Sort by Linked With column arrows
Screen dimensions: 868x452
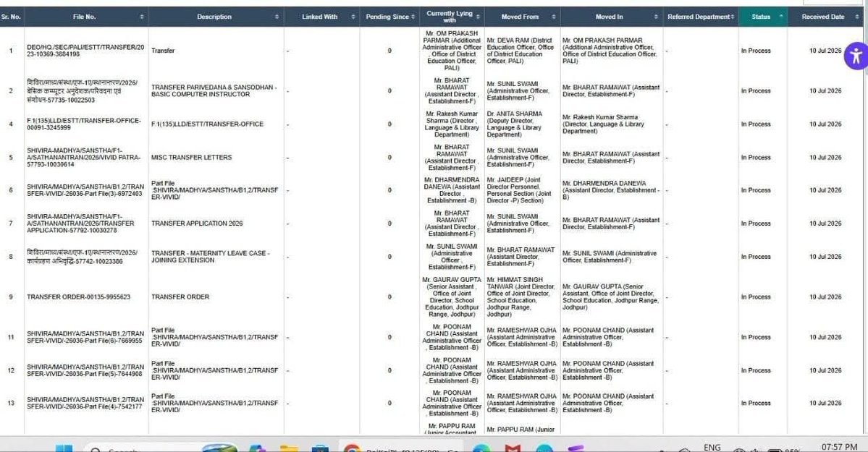(353, 17)
